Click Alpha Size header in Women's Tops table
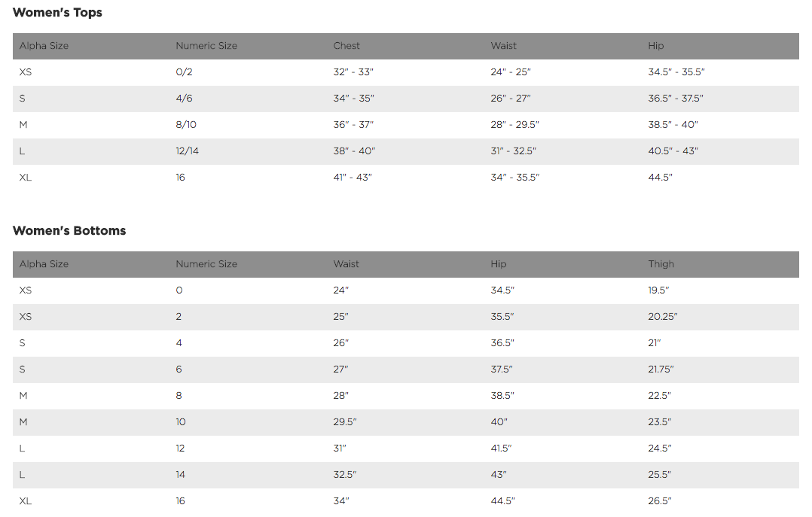This screenshot has width=812, height=517. coord(44,46)
